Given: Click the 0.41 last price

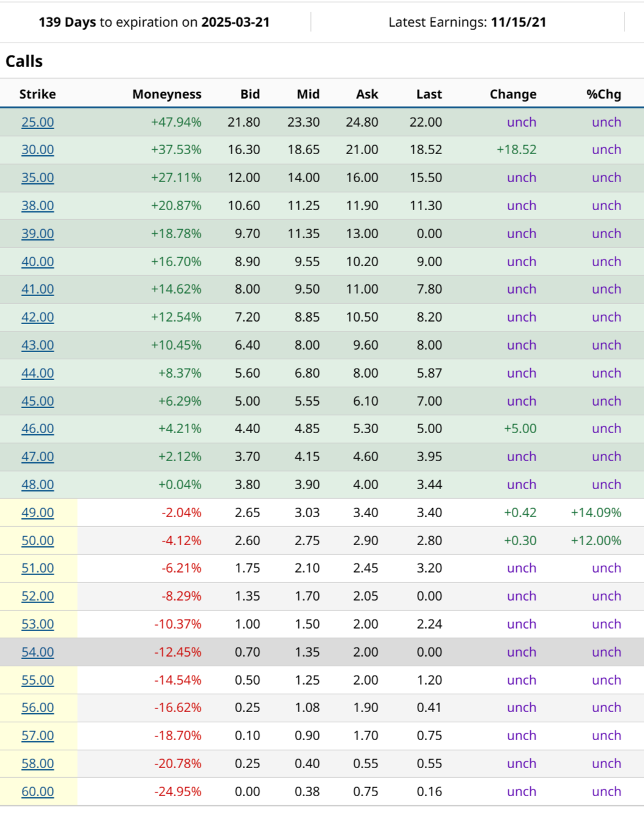Looking at the screenshot, I should (429, 708).
